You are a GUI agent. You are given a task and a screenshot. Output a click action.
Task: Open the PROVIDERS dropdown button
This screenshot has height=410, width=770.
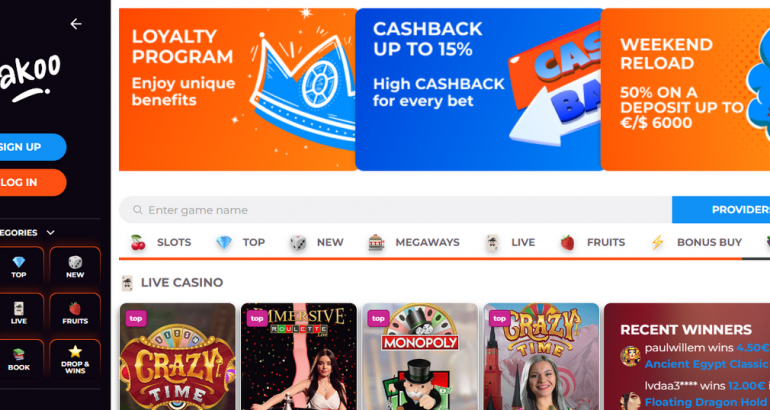(x=721, y=210)
